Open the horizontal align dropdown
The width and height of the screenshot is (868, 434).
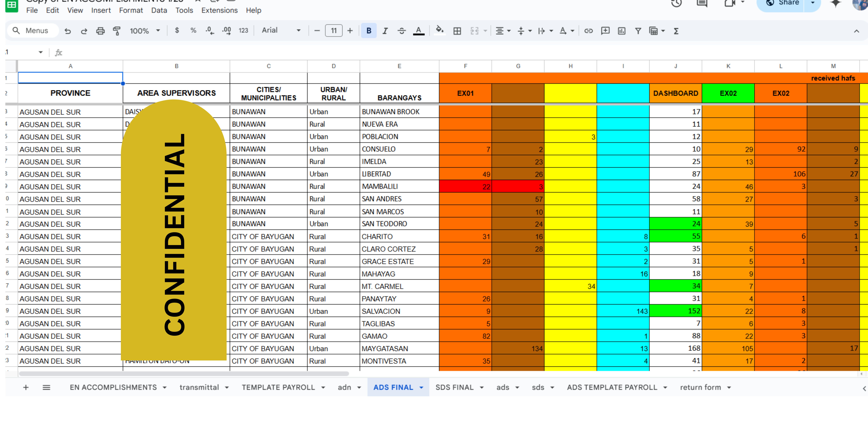coord(503,31)
